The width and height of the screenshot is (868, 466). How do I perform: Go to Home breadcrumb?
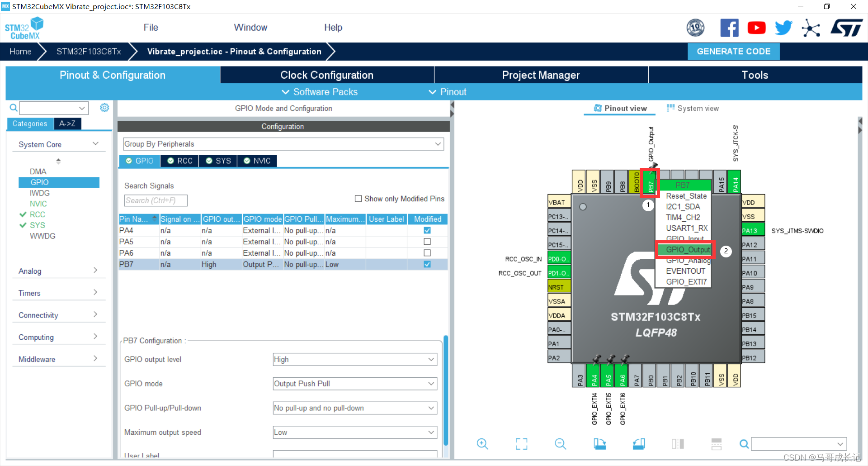pyautogui.click(x=20, y=52)
